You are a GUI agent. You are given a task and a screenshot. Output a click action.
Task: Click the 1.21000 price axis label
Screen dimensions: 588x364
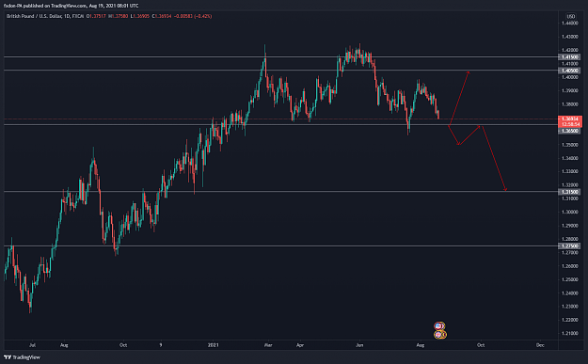pyautogui.click(x=569, y=334)
